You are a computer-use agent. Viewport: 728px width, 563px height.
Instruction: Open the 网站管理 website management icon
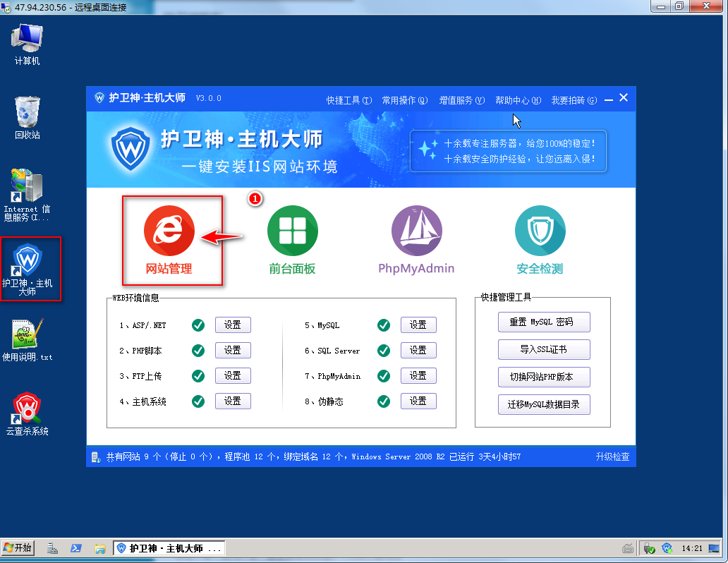click(x=169, y=233)
